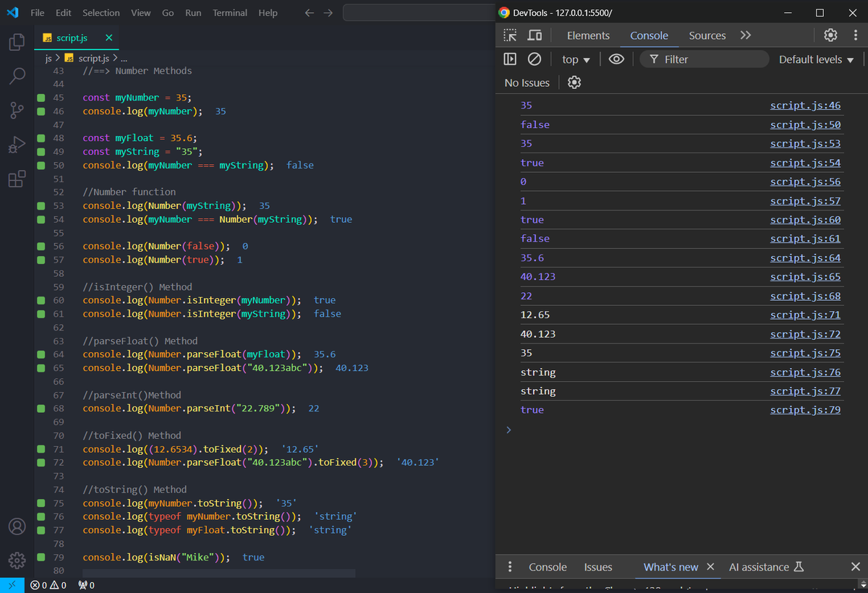This screenshot has width=868, height=593.
Task: Show more DevTools tabs
Action: pyautogui.click(x=746, y=35)
